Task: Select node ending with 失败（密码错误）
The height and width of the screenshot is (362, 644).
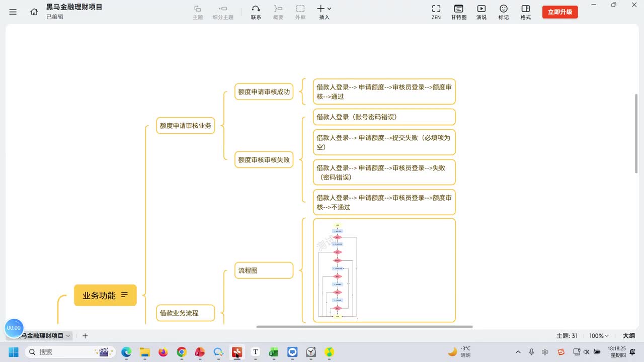Action: (x=384, y=172)
